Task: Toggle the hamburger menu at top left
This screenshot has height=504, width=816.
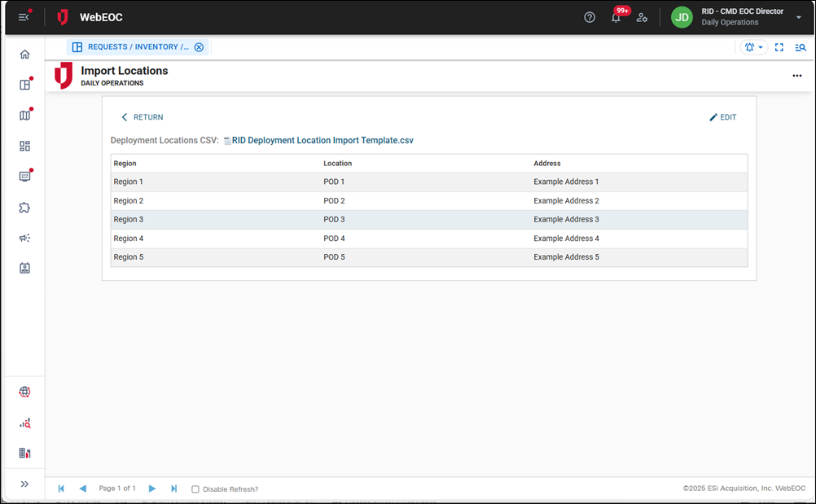Action: tap(23, 16)
